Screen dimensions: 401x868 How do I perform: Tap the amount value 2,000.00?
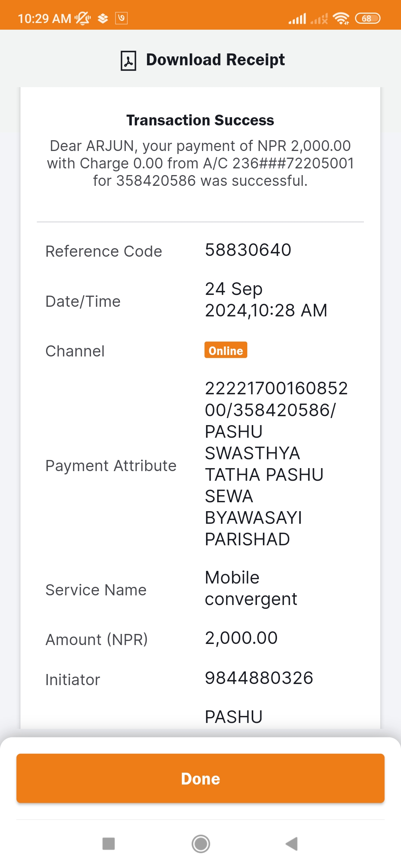(x=241, y=638)
